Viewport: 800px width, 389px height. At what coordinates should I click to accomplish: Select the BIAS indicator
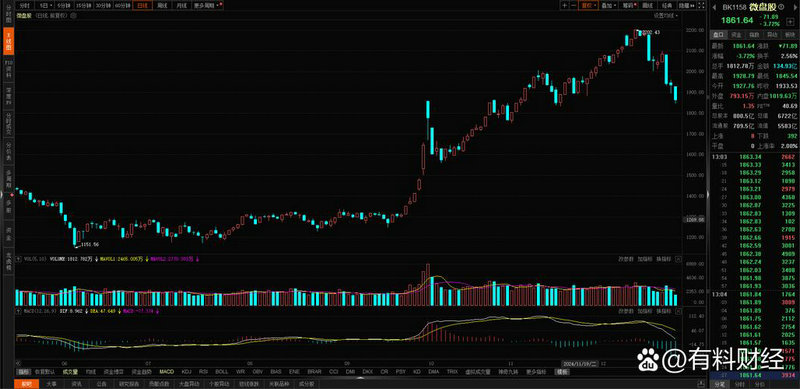276,372
